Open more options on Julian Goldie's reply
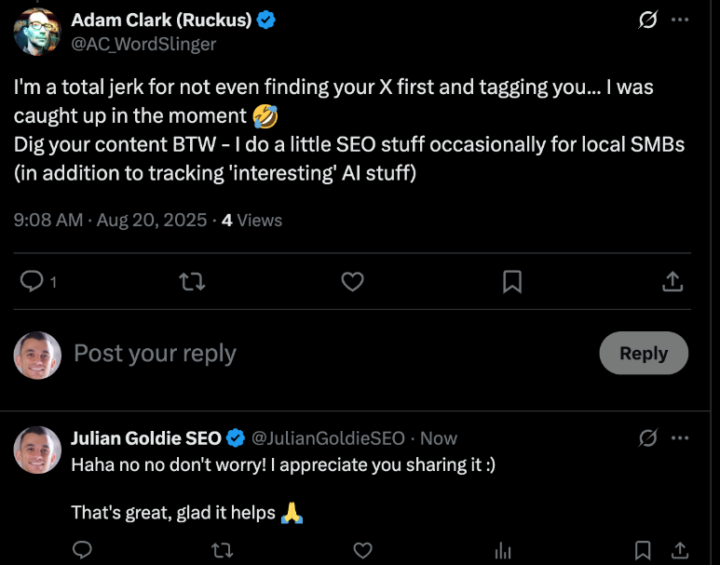 tap(680, 438)
